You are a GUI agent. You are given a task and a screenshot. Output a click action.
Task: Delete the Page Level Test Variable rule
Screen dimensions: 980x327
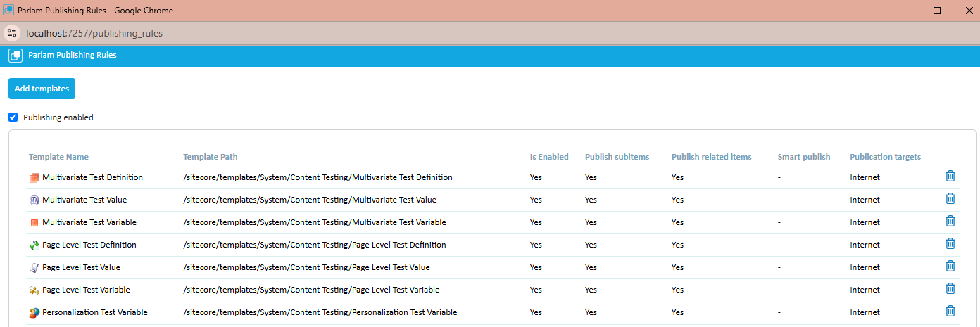950,289
